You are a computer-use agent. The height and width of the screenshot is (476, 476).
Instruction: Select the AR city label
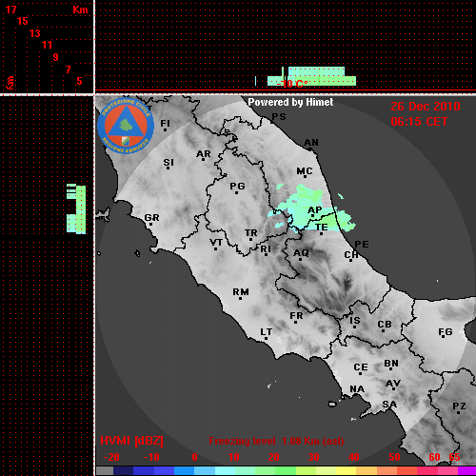tap(204, 154)
